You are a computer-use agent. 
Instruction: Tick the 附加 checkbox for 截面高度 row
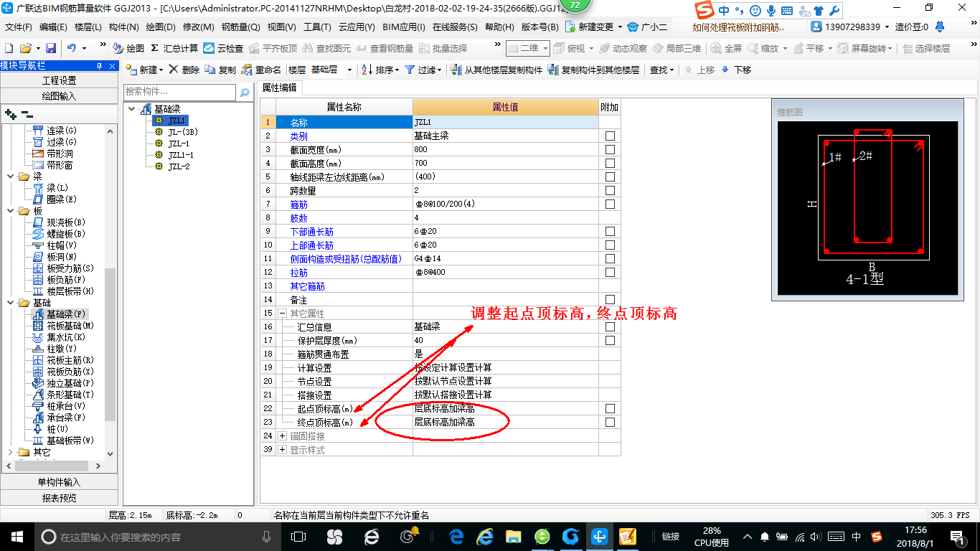(x=610, y=163)
